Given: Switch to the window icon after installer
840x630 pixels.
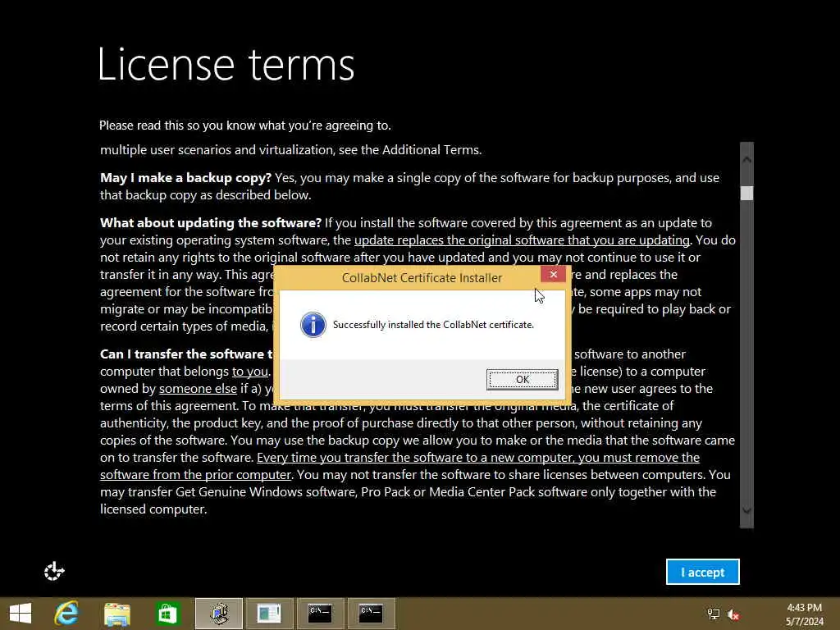Looking at the screenshot, I should (269, 614).
